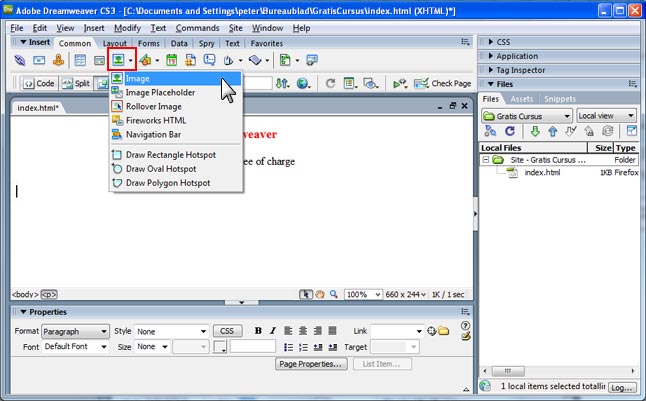Open the Style dropdown
The image size is (646, 401).
(x=171, y=331)
